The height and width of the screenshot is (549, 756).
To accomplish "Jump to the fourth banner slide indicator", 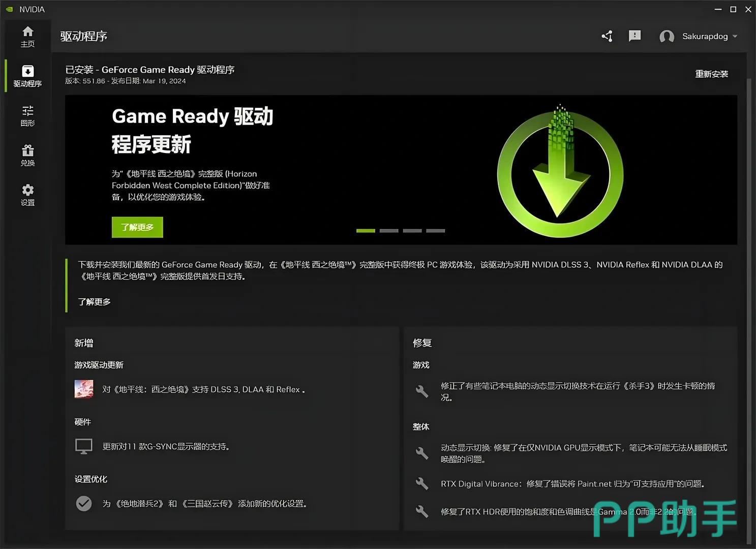I will click(x=435, y=231).
